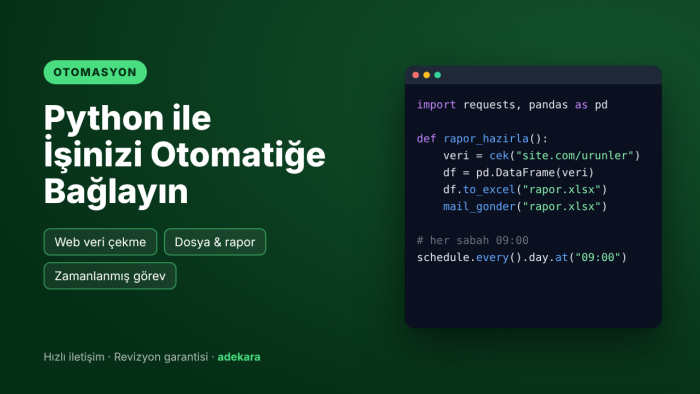Viewport: 700px width, 394px height.
Task: Click the green window dot in code editor
Action: pyautogui.click(x=438, y=75)
